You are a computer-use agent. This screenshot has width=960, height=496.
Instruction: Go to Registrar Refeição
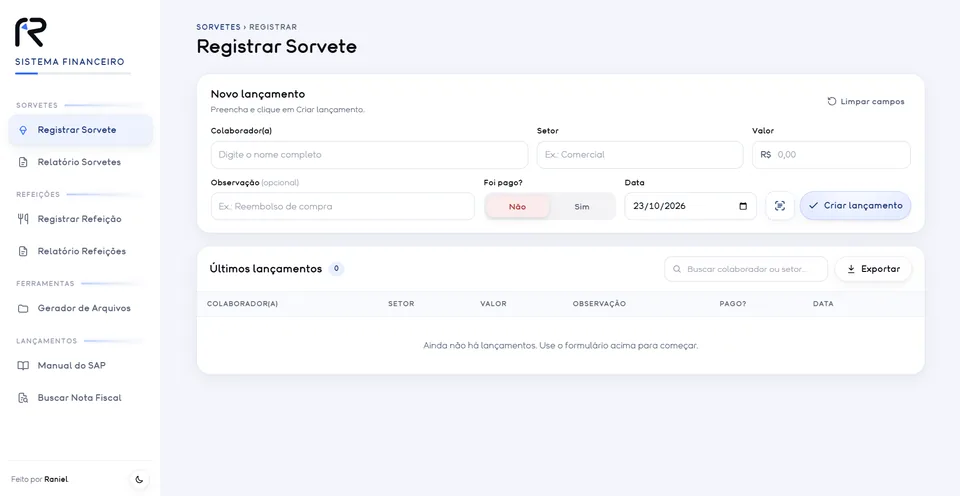point(80,219)
